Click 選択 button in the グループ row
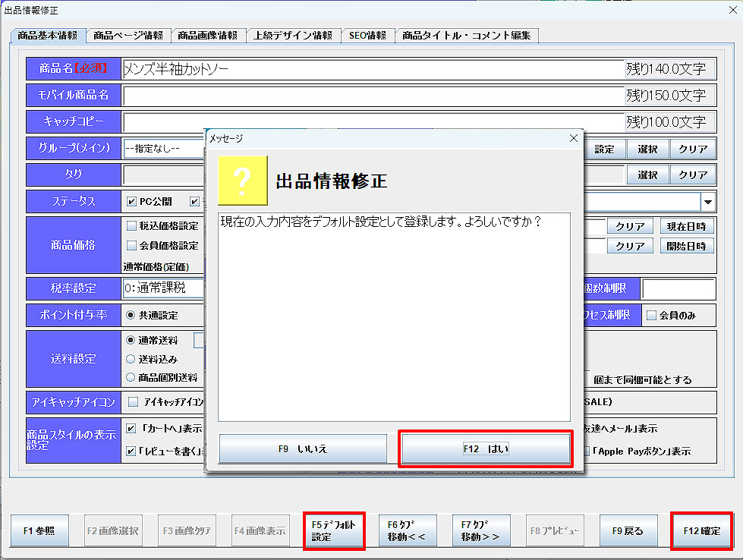Image resolution: width=743 pixels, height=560 pixels. click(647, 149)
